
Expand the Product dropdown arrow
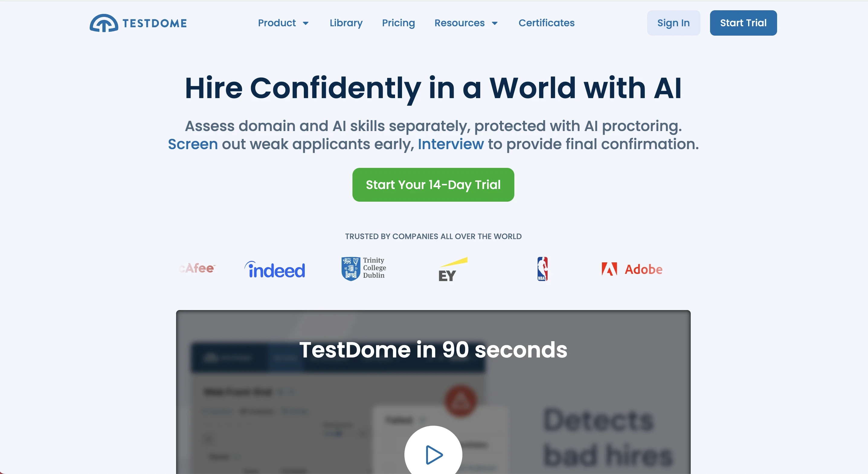pyautogui.click(x=306, y=23)
